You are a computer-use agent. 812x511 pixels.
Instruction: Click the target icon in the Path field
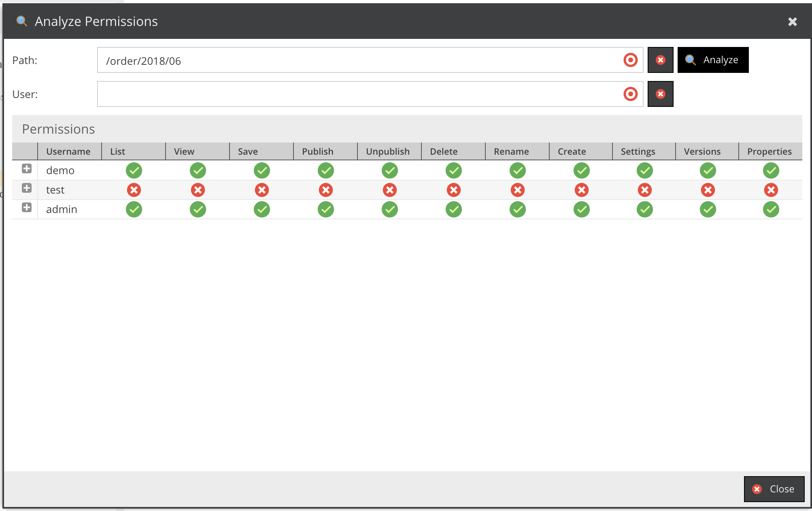[630, 60]
